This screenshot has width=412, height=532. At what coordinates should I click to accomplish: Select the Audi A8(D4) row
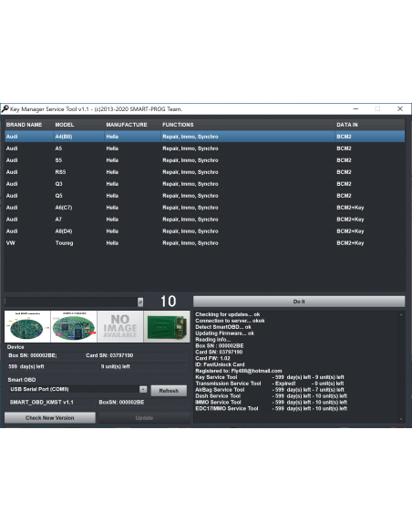pos(205,231)
